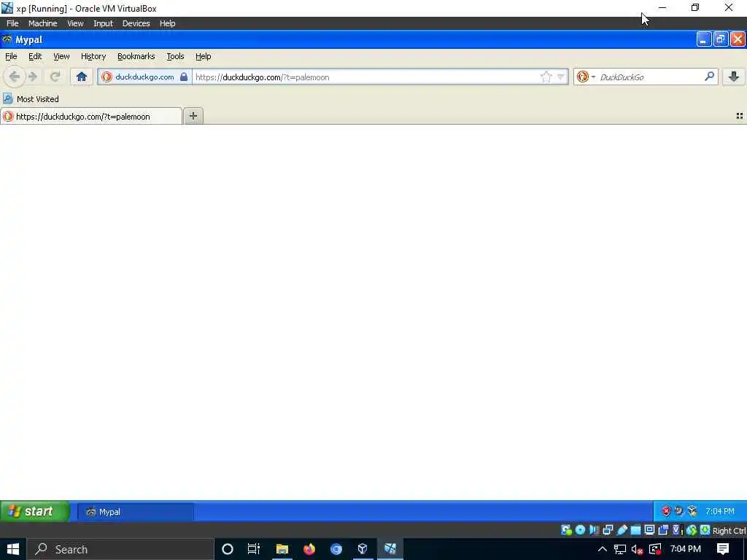Click VirtualBox shared folders status icon
Viewport: 747px width, 560px height.
[x=635, y=530]
